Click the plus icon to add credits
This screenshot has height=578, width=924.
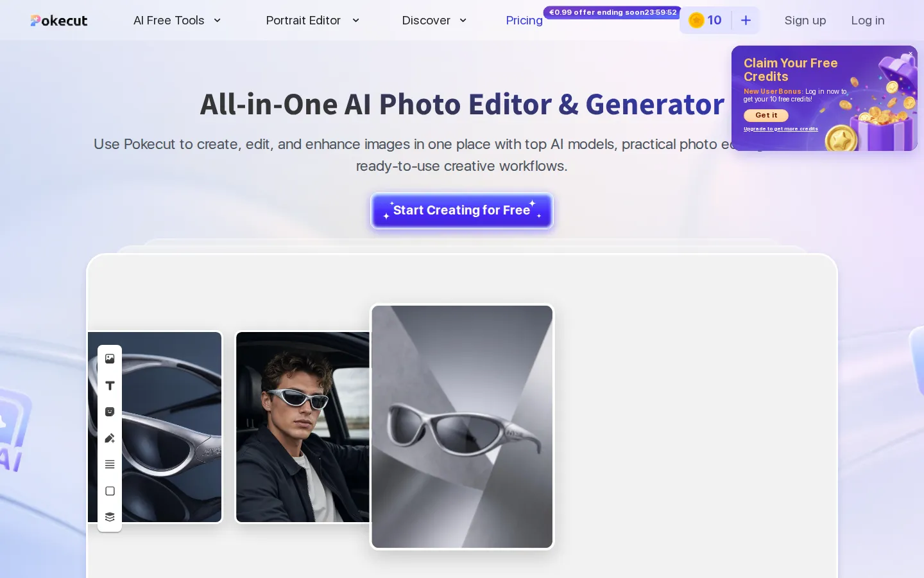[746, 21]
